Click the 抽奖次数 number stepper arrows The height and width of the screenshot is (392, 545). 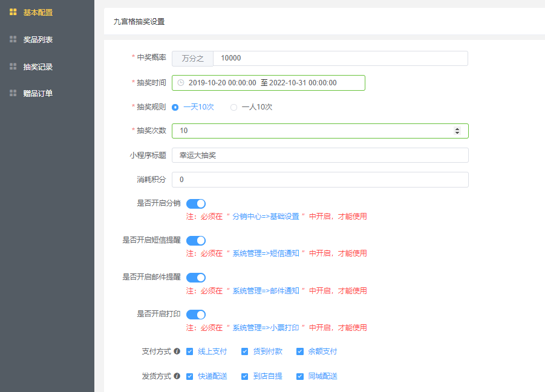tap(457, 131)
